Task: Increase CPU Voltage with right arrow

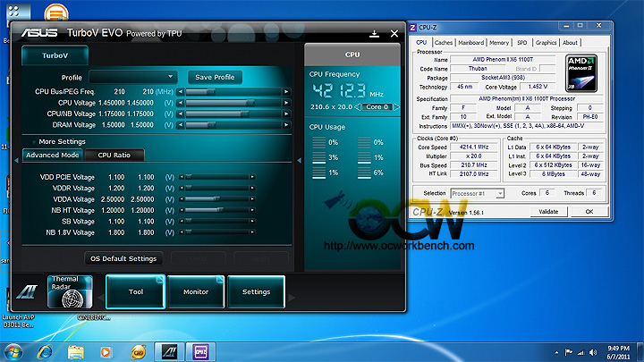Action: click(x=286, y=103)
